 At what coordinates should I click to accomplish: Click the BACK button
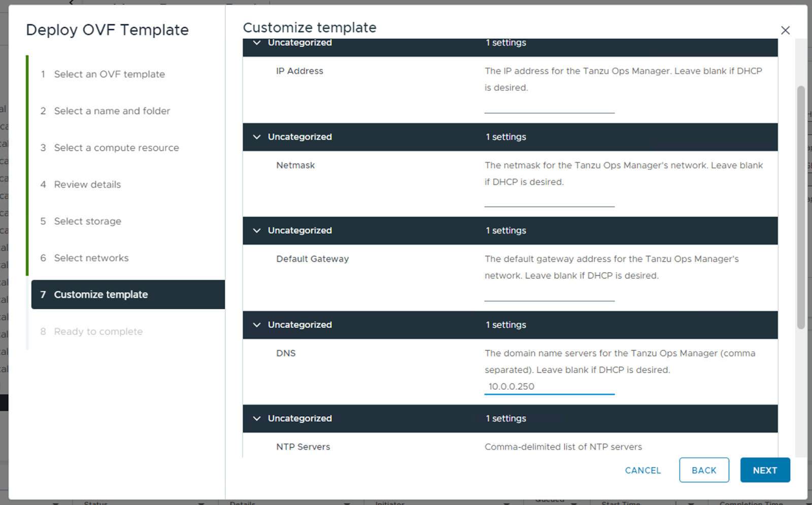click(x=704, y=470)
